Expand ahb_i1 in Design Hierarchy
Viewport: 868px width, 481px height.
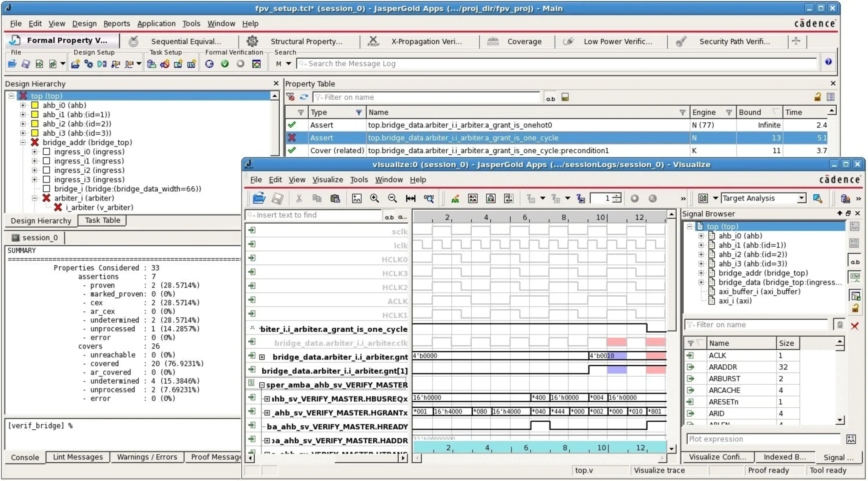coord(23,115)
